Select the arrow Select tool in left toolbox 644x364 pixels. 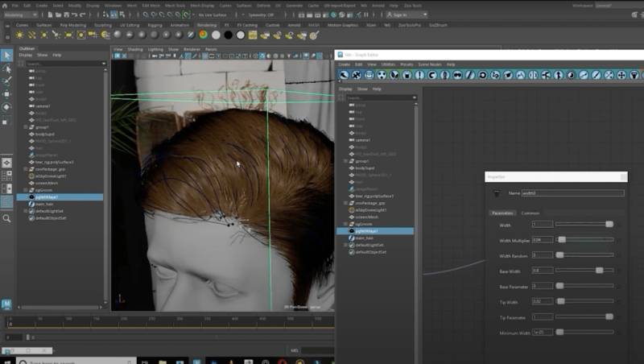(x=6, y=55)
